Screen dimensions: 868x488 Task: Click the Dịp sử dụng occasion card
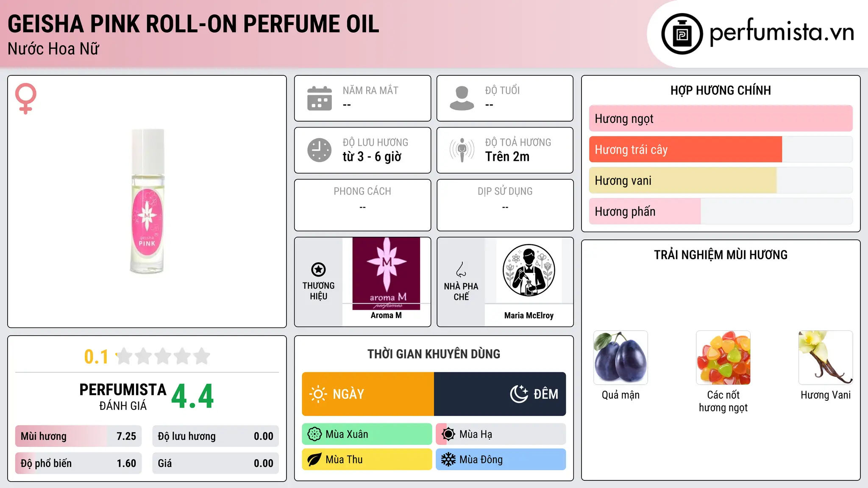click(x=505, y=205)
